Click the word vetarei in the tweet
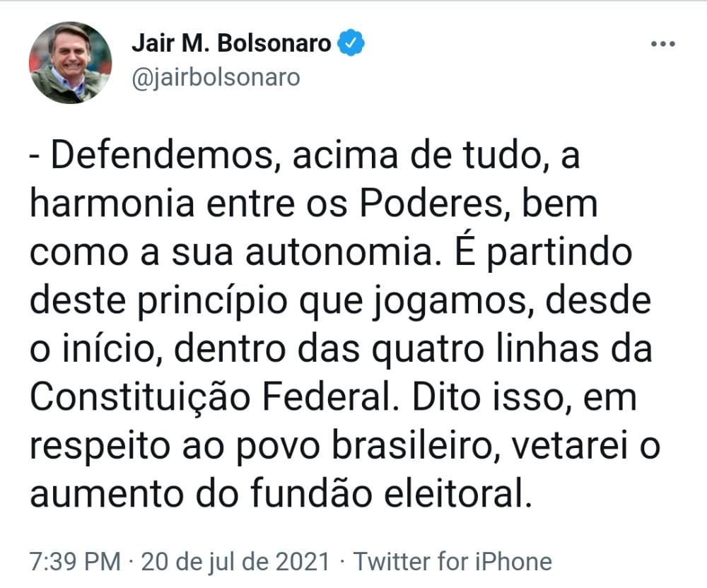This screenshot has width=707, height=588. [571, 447]
